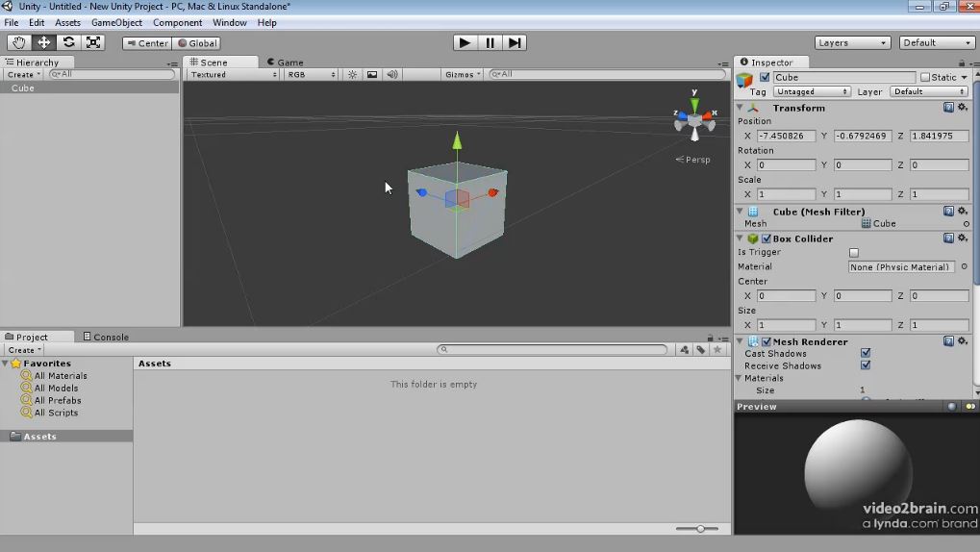The width and height of the screenshot is (980, 552).
Task: Open the GameObject menu
Action: pos(117,22)
